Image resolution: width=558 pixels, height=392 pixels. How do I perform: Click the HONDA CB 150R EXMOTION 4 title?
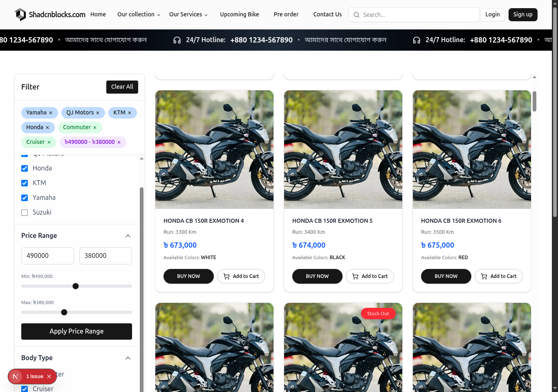(204, 221)
